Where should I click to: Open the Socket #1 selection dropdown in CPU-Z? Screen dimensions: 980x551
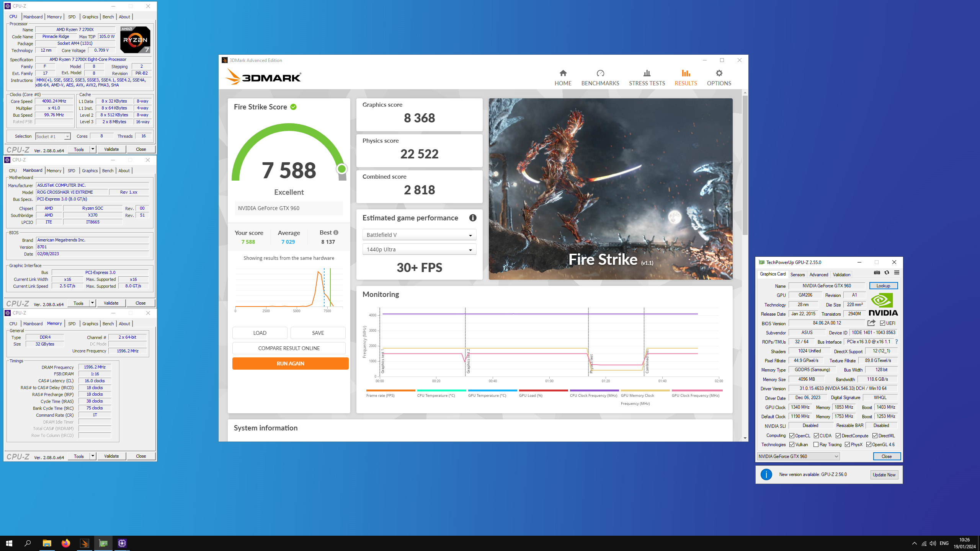53,137
